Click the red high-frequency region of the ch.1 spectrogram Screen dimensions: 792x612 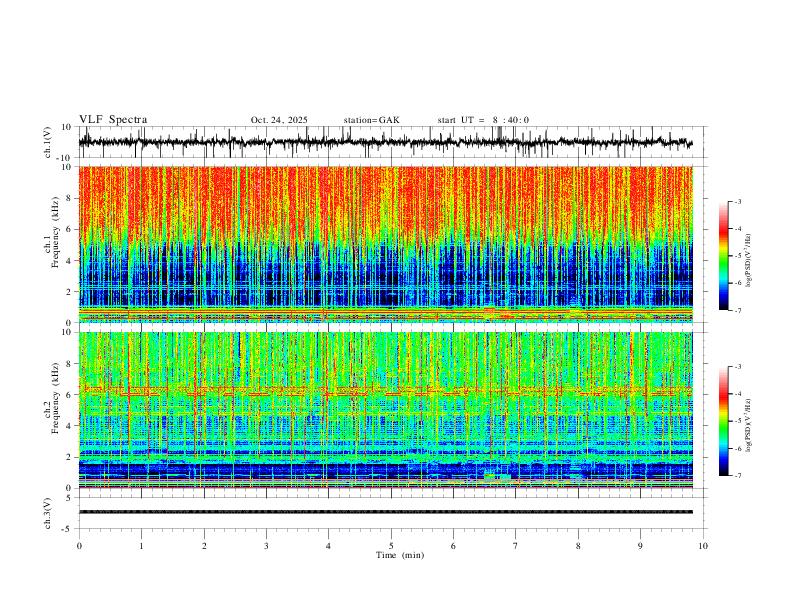pos(385,202)
